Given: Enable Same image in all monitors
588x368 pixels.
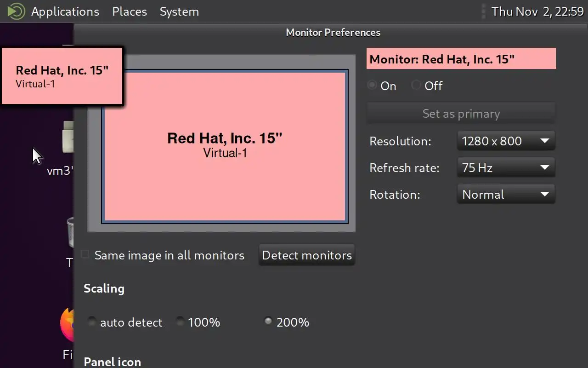Looking at the screenshot, I should [85, 254].
